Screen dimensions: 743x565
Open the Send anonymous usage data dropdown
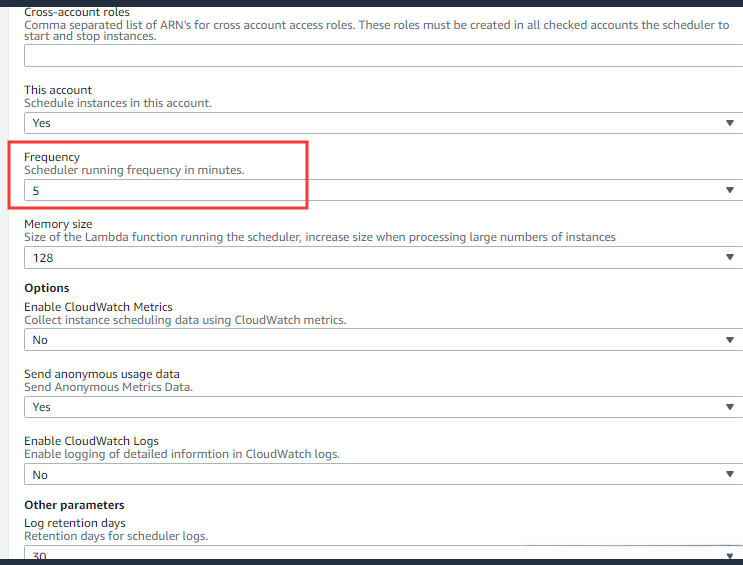click(380, 407)
